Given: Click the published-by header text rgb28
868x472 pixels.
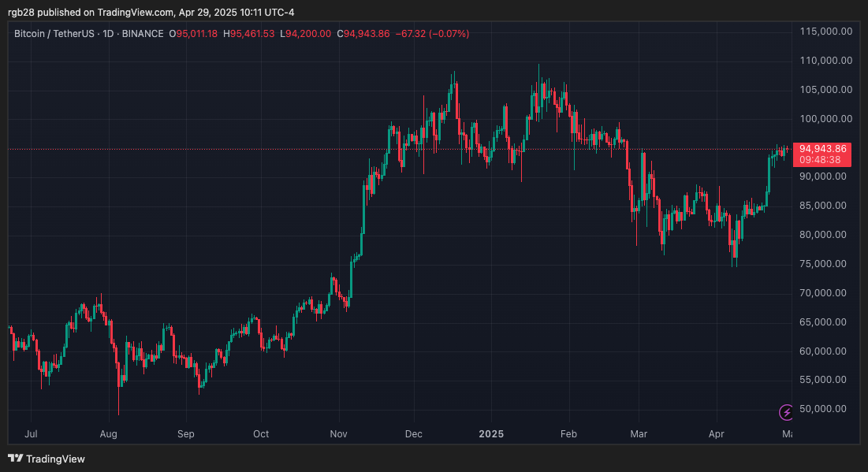Looking at the screenshot, I should (x=21, y=12).
